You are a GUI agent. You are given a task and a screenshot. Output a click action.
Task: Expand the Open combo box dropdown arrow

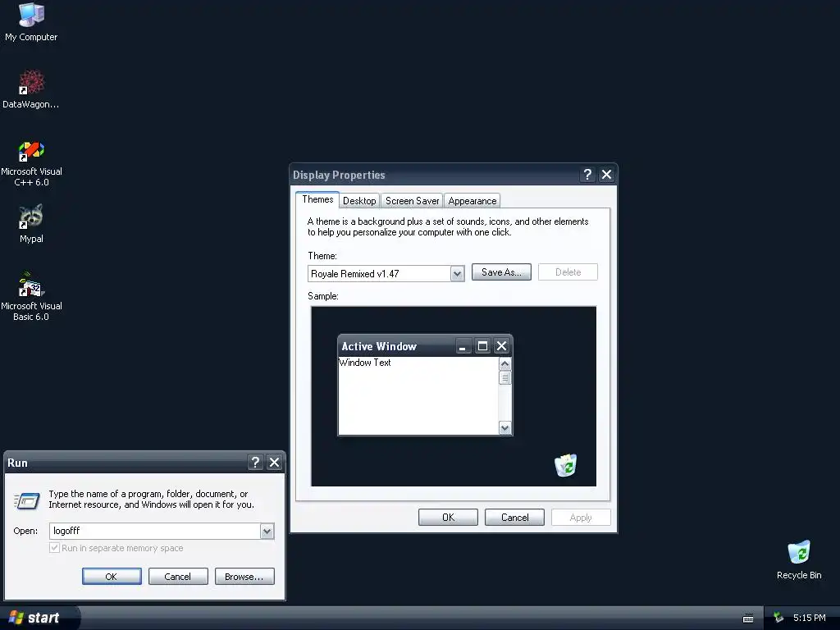(x=267, y=531)
